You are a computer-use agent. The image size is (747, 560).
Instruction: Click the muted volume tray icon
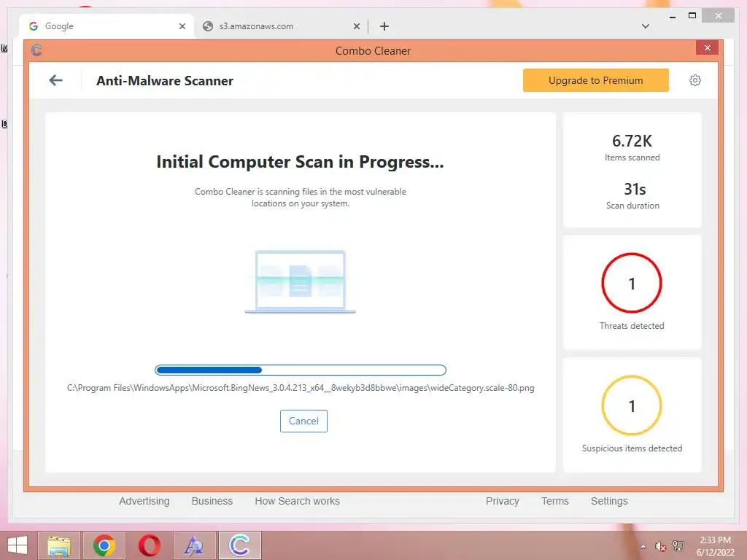[x=660, y=546]
